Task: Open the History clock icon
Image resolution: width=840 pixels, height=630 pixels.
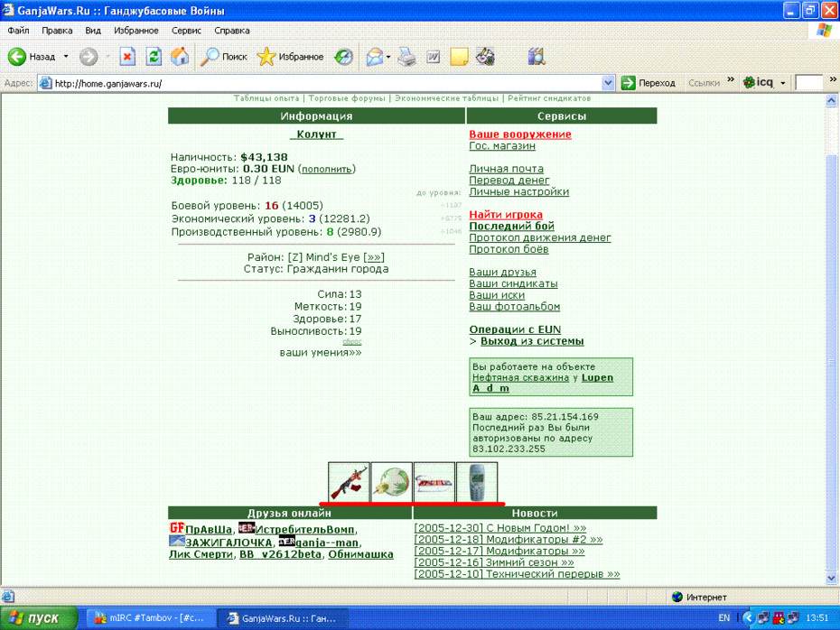Action: click(x=343, y=56)
